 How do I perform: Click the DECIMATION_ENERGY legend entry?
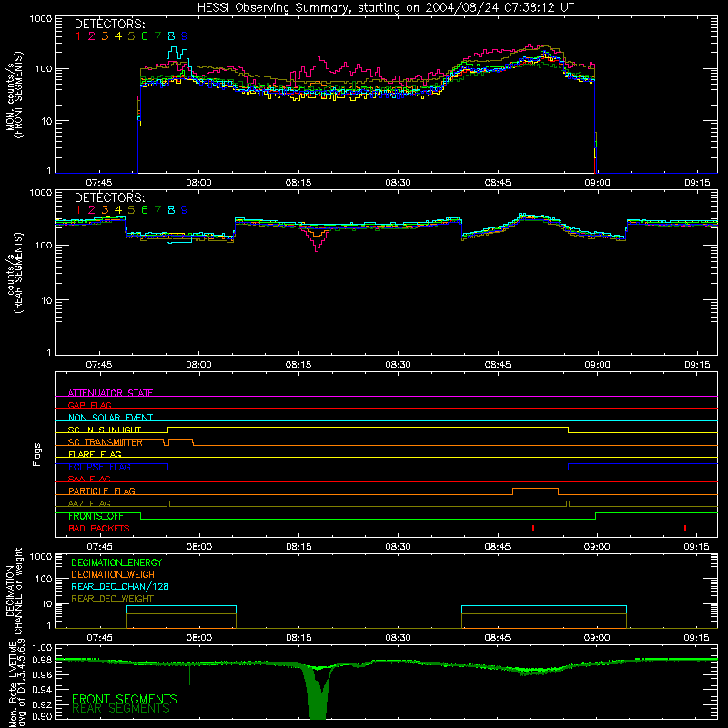116,562
